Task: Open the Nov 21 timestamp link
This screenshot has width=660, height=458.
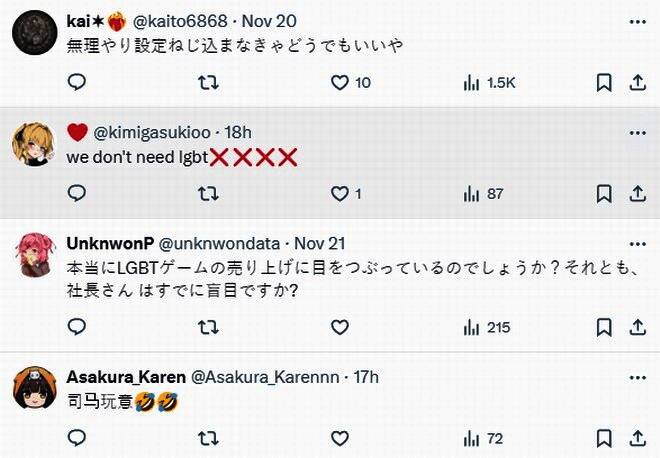Action: 320,243
